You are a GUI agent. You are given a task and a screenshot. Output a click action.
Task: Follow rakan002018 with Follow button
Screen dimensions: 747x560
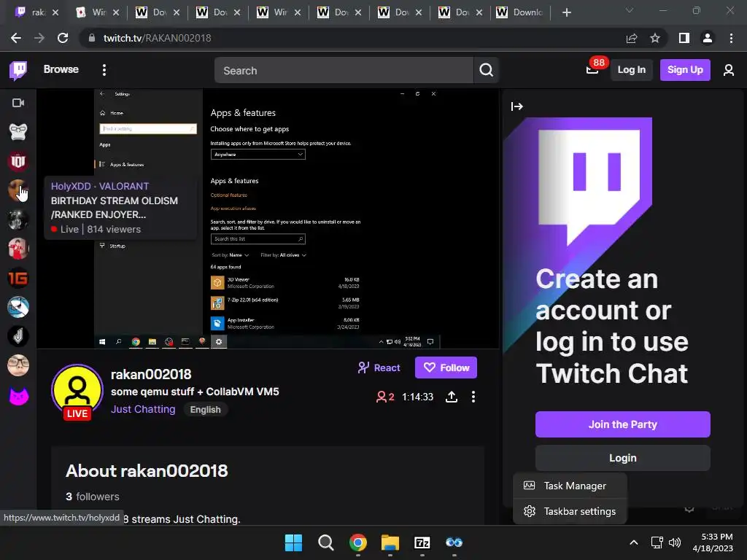tap(446, 367)
